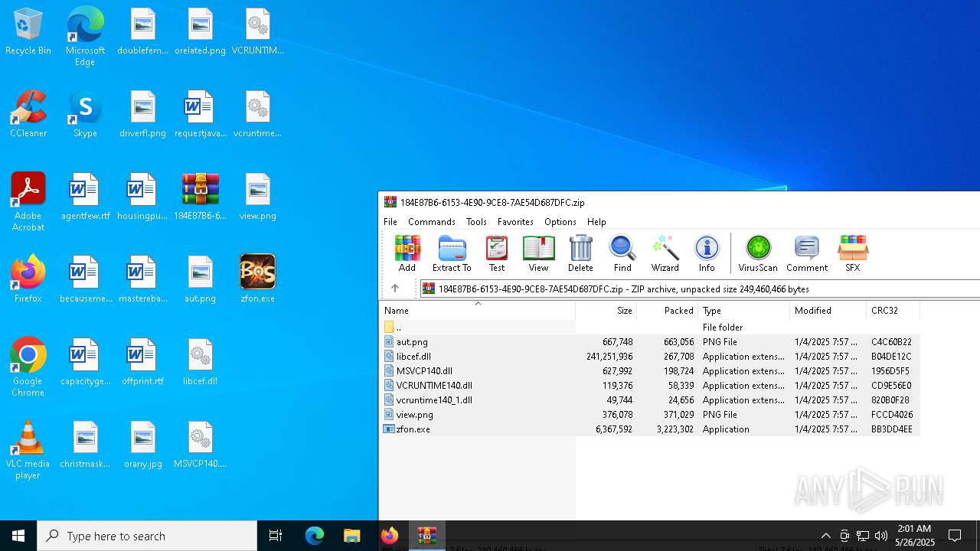Run VirusScan on the archive
Screen dimensions: 980x551
(758, 253)
